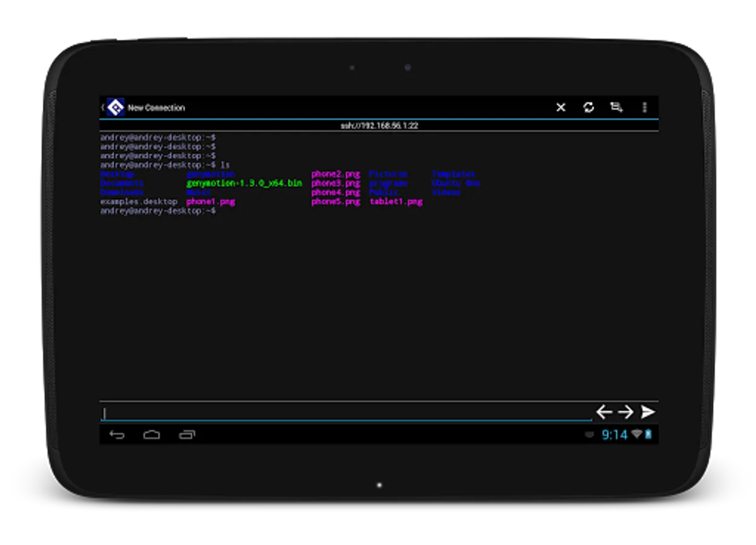This screenshot has width=756, height=545.
Task: Focus the command input field
Action: (346, 413)
